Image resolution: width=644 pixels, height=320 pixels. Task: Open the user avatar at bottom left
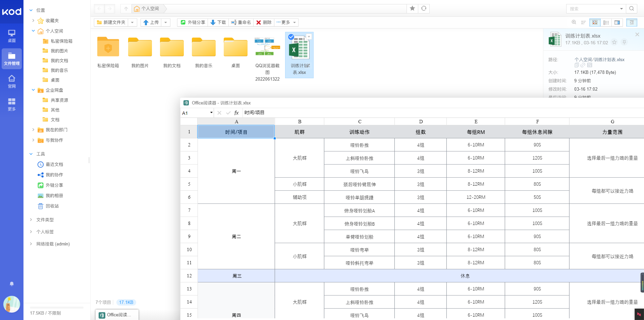pyautogui.click(x=12, y=304)
